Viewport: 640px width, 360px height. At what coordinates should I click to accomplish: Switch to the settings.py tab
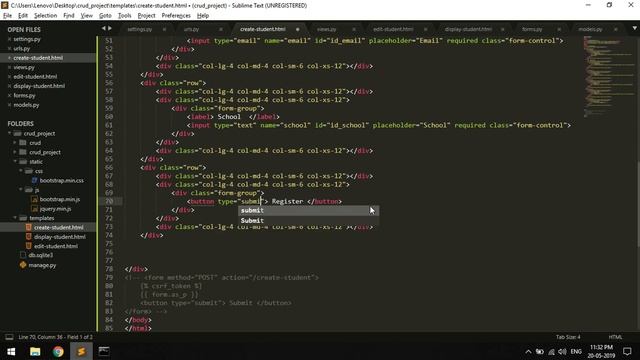click(140, 29)
